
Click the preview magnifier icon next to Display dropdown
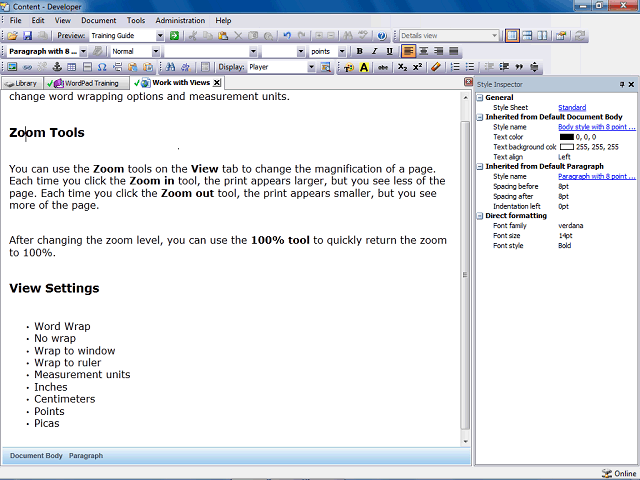[x=326, y=67]
